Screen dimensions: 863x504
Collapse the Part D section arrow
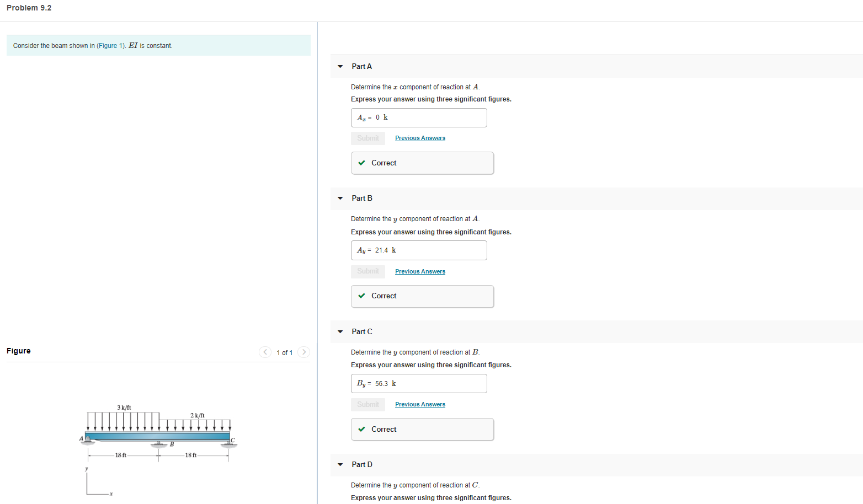click(x=340, y=465)
